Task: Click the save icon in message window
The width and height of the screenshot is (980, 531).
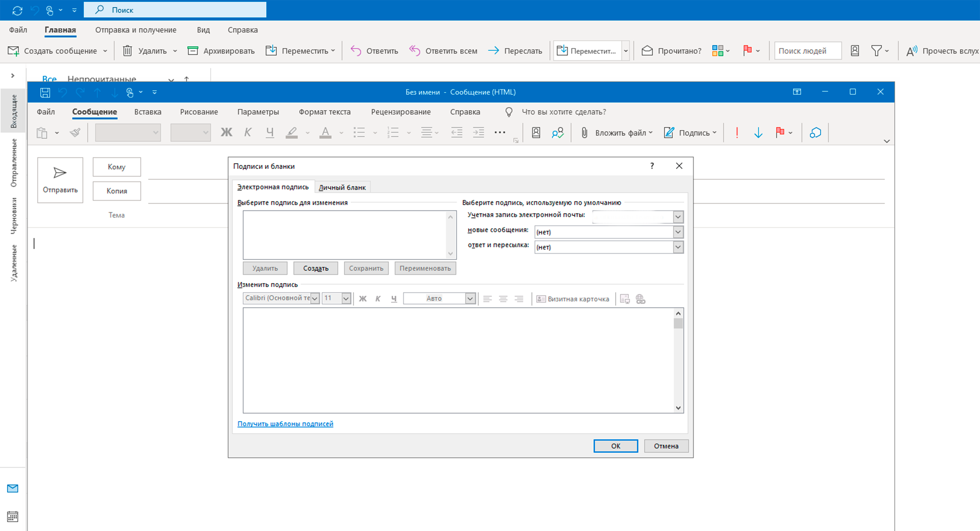Action: coord(45,92)
